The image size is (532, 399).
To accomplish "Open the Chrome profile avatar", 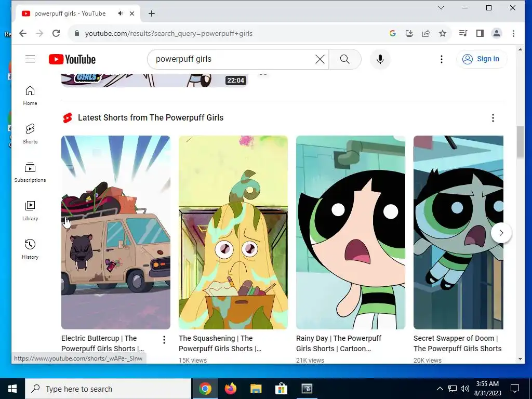I will [496, 33].
